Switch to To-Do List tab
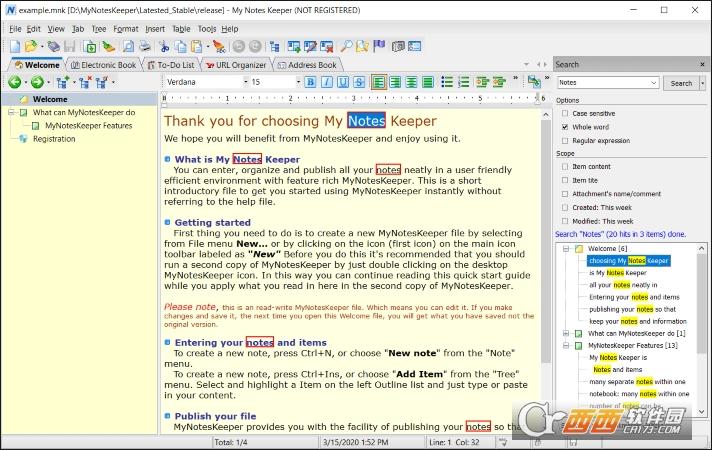The image size is (712, 450). [171, 65]
